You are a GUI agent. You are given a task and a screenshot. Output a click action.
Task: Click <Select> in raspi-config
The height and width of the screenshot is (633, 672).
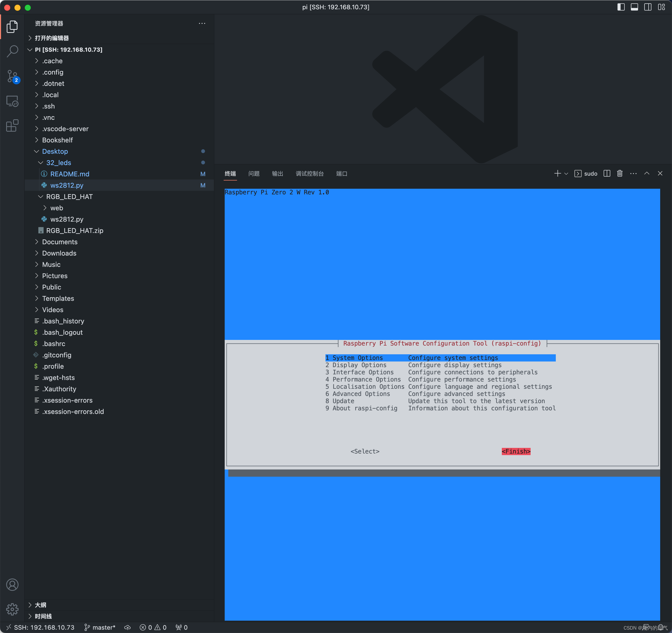click(365, 451)
